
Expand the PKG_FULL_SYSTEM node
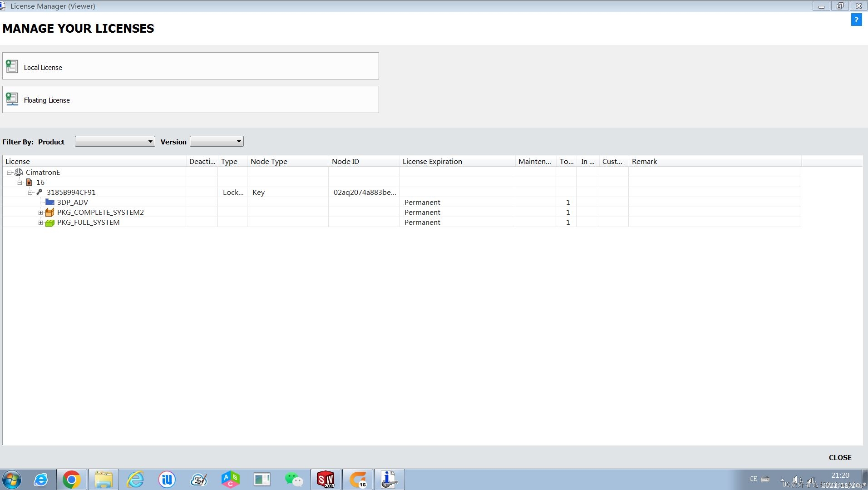click(40, 223)
